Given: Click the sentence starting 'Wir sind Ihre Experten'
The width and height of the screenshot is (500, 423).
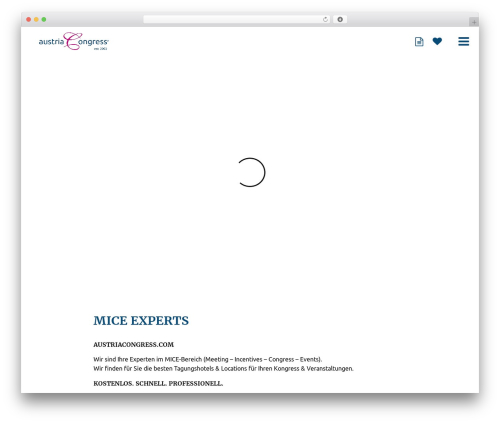Looking at the screenshot, I should [208, 359].
